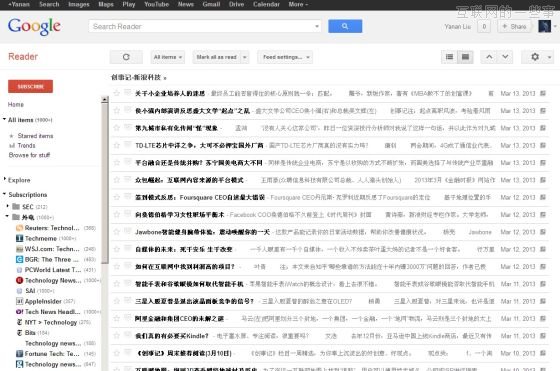Viewport: 560px width, 371px height.
Task: Open the feed title dropdown arrow
Action: click(x=165, y=78)
